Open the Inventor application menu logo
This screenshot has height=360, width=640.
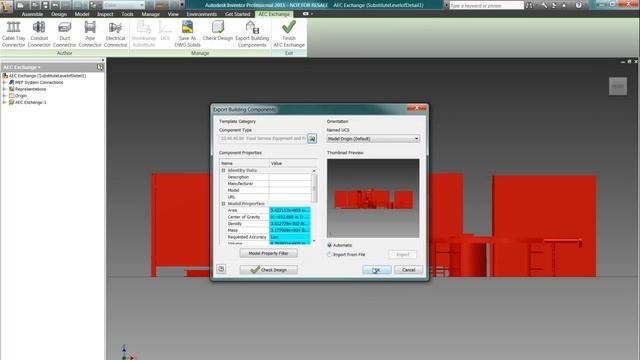pyautogui.click(x=6, y=6)
